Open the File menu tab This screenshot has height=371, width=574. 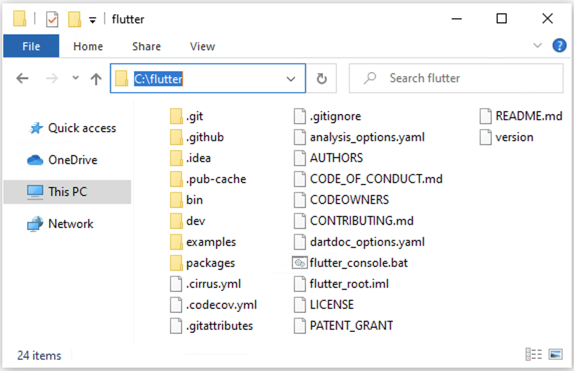coord(31,46)
